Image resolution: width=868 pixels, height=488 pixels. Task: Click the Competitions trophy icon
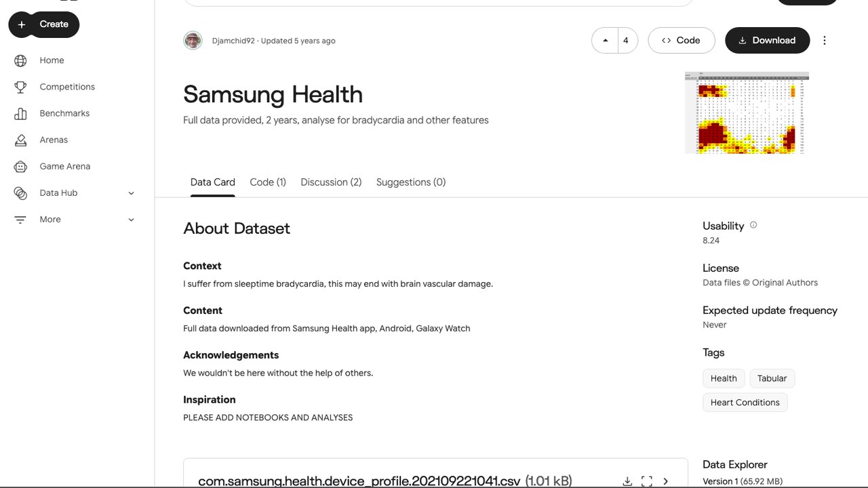[20, 87]
